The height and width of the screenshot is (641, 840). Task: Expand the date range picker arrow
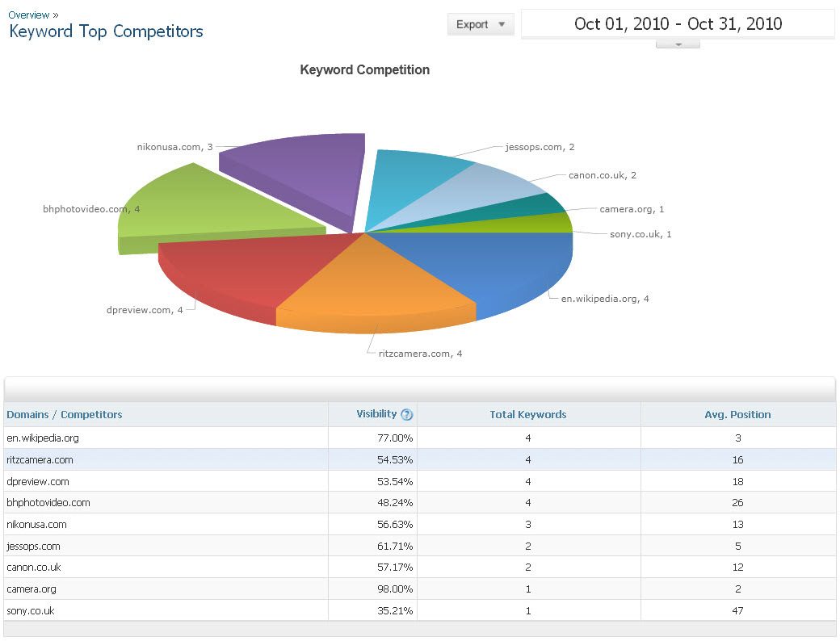click(x=677, y=44)
